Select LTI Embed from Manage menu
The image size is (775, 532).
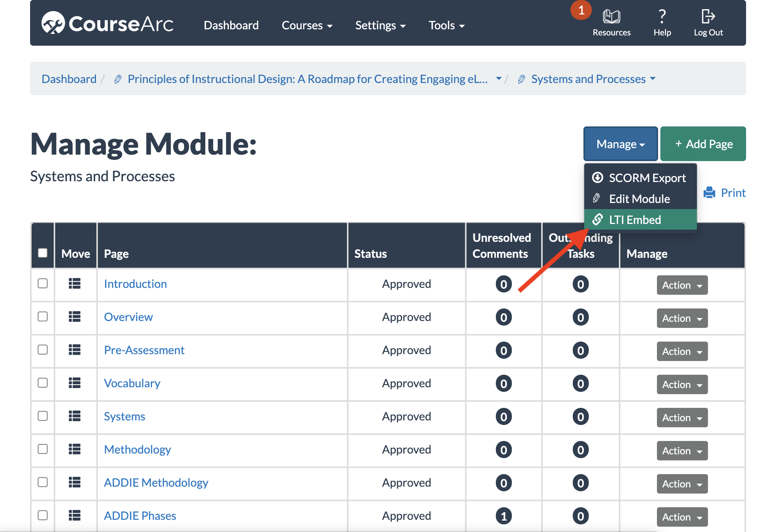634,220
